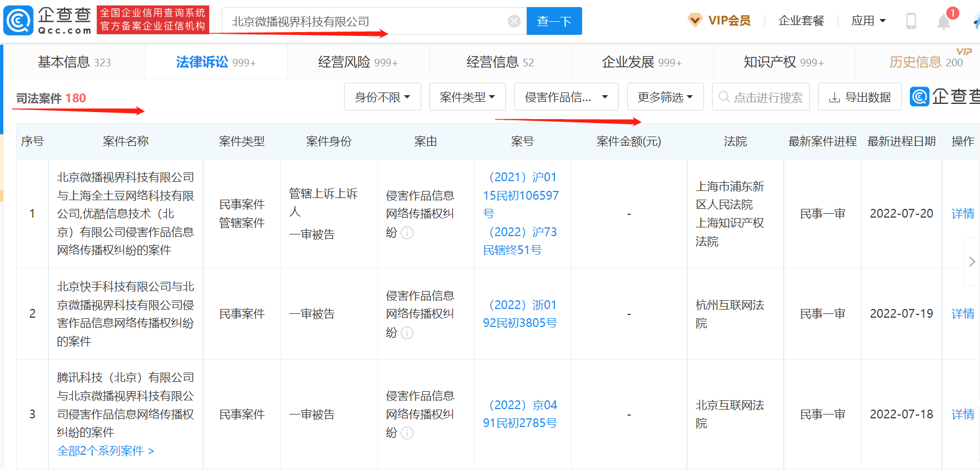Open case number (2022)沪73民辖终51号
The height and width of the screenshot is (470, 980).
[521, 241]
